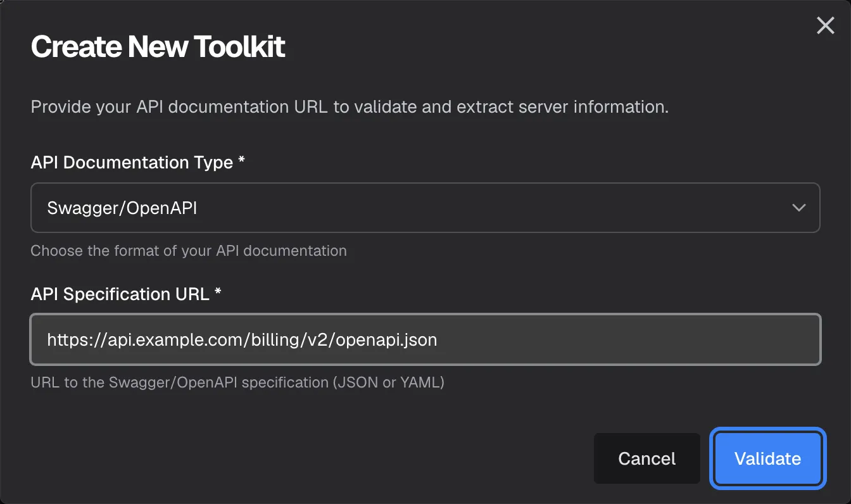Open the API Documentation Type dropdown
Screen dimensions: 851x504
[425, 208]
